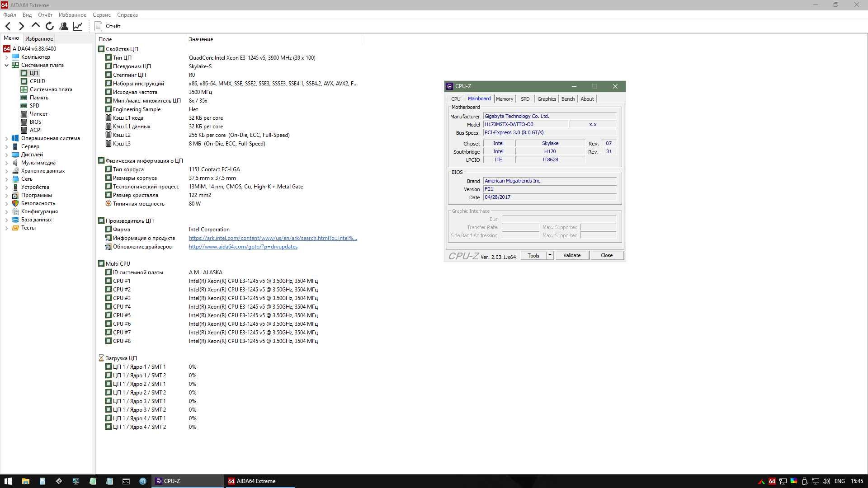This screenshot has height=488, width=868.
Task: Click the Back navigation arrow in AIDA64 toolbar
Action: coord(8,26)
